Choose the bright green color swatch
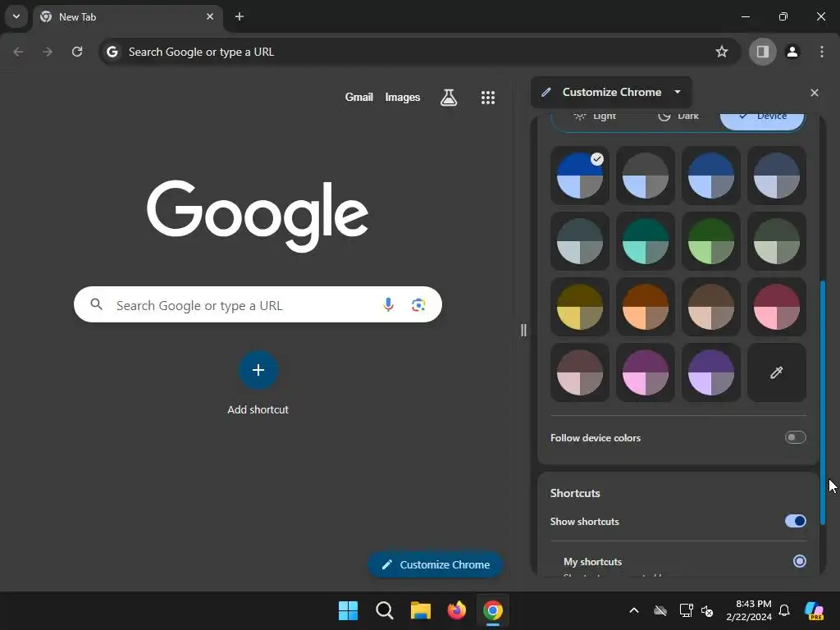Viewport: 840px width, 630px height. [x=711, y=241]
